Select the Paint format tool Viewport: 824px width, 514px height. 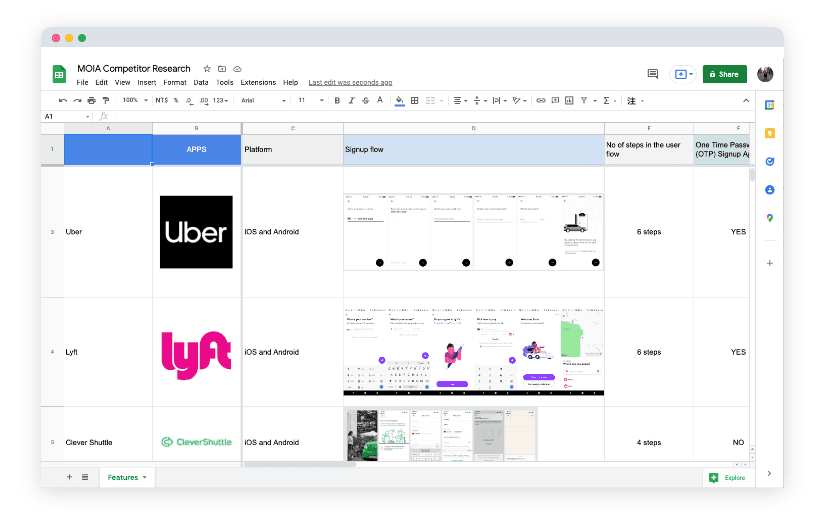click(106, 100)
